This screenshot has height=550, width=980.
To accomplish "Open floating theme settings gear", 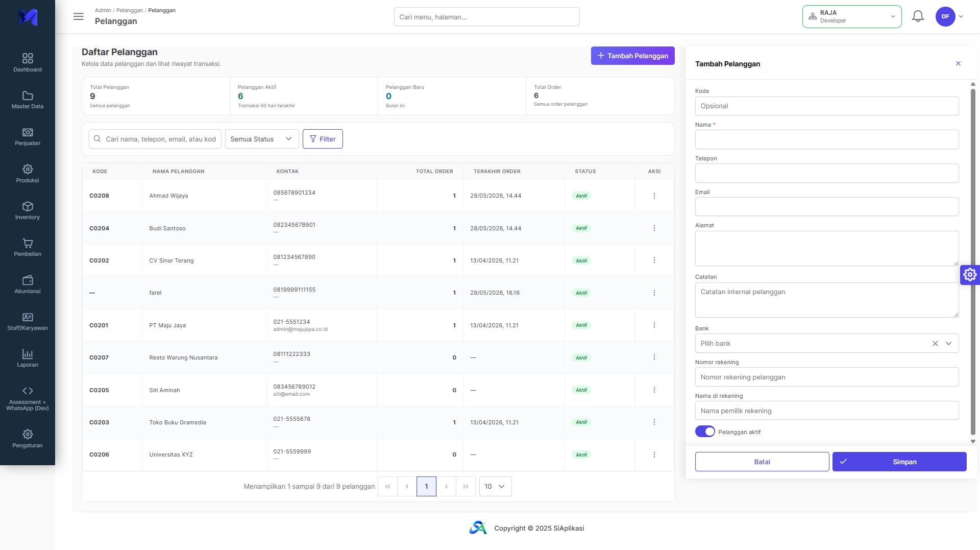I will pyautogui.click(x=970, y=275).
